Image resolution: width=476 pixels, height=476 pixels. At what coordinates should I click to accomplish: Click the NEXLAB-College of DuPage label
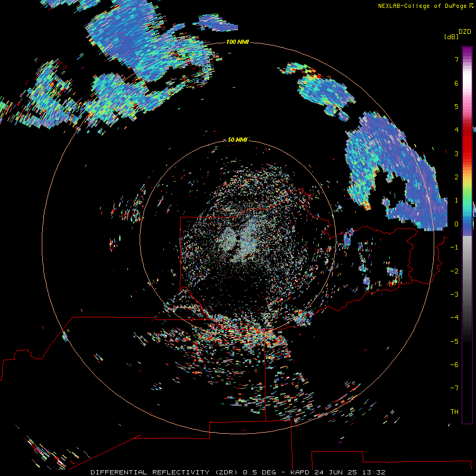423,6
